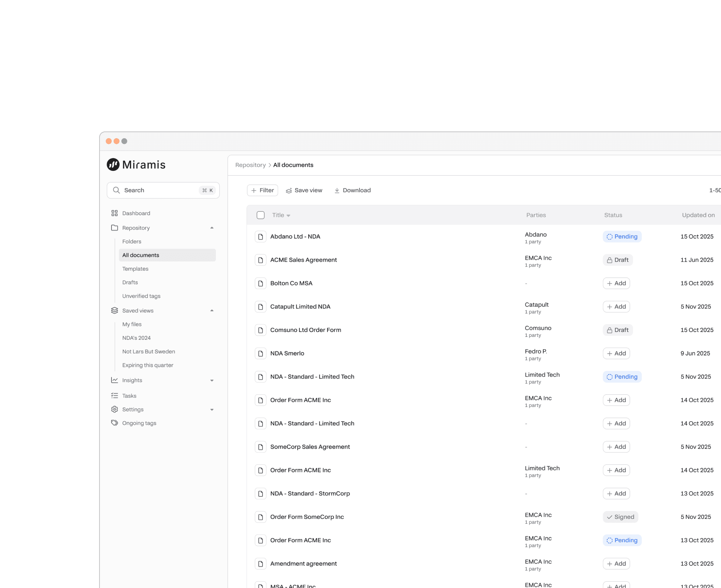Collapse the Repository section
Image resolution: width=721 pixels, height=588 pixels.
(x=212, y=228)
